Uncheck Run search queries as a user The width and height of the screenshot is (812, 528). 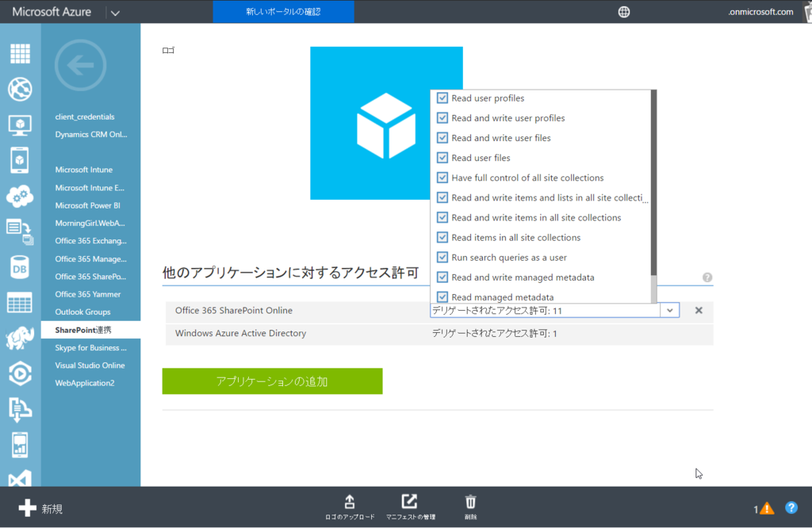point(442,258)
